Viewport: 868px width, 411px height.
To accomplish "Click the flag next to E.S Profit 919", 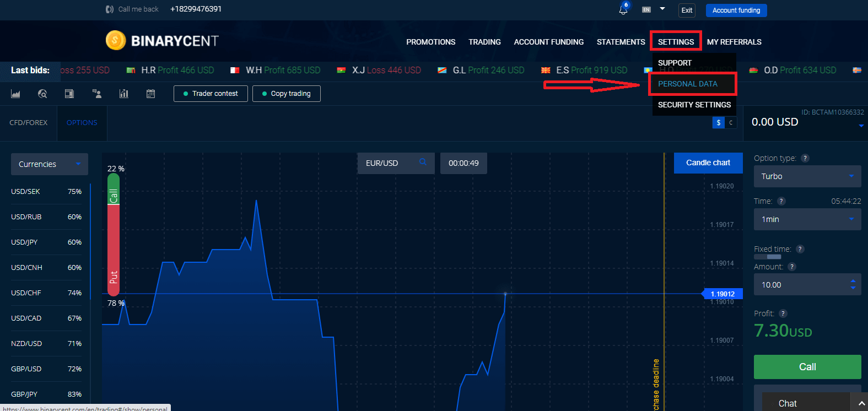I will [546, 71].
